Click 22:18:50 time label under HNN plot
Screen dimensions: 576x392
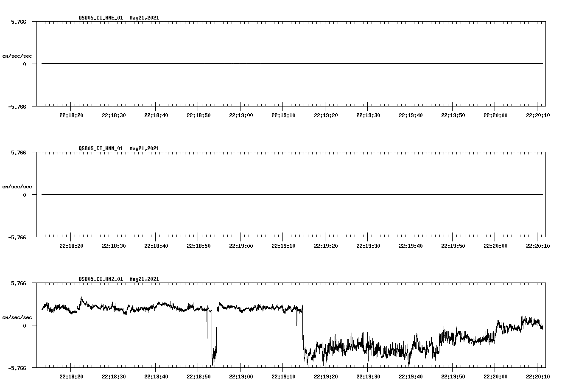199,246
